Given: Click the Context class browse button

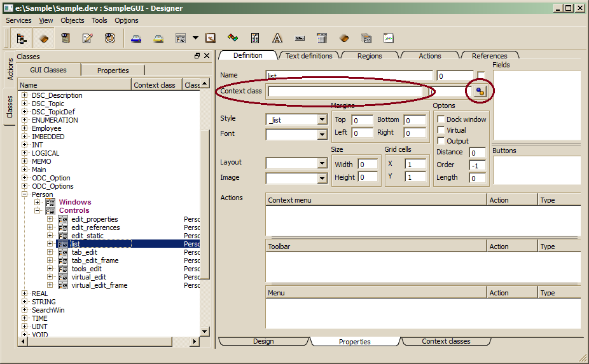Looking at the screenshot, I should (x=480, y=91).
